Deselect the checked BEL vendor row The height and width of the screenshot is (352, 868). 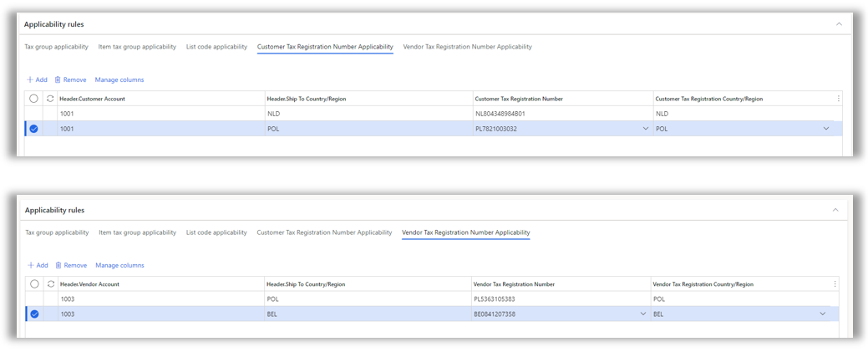(34, 314)
